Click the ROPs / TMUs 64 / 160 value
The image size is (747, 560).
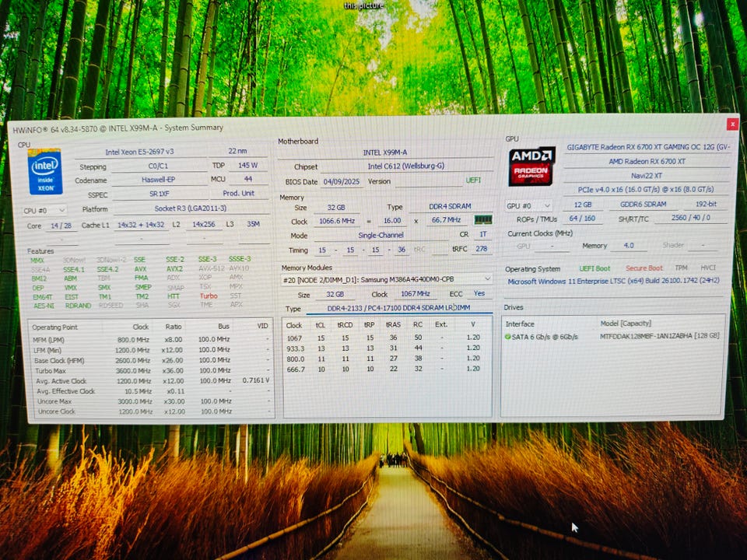(582, 218)
